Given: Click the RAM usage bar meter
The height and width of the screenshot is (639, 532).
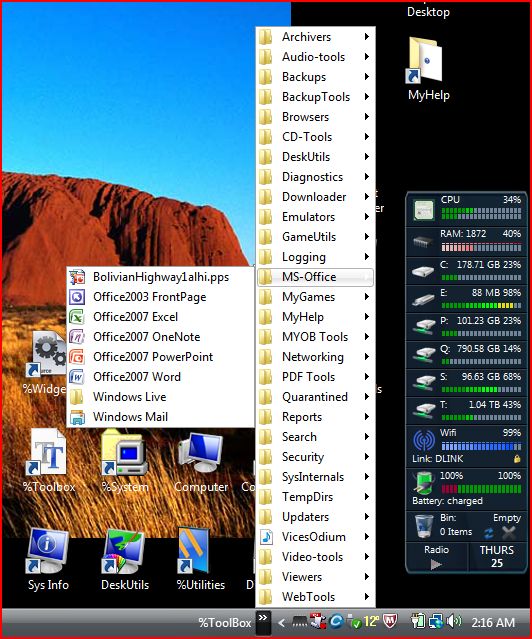Looking at the screenshot, I should [x=481, y=247].
